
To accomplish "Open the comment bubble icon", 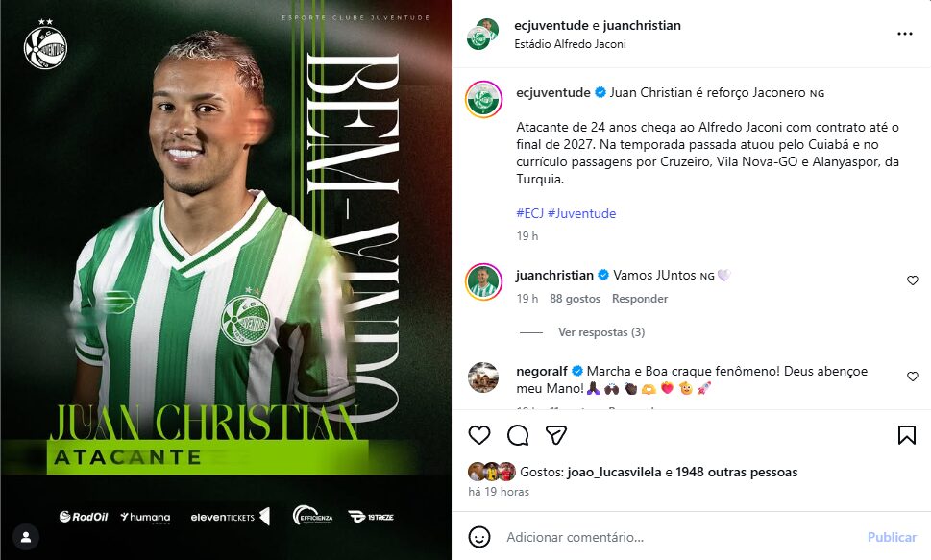I will click(x=518, y=435).
